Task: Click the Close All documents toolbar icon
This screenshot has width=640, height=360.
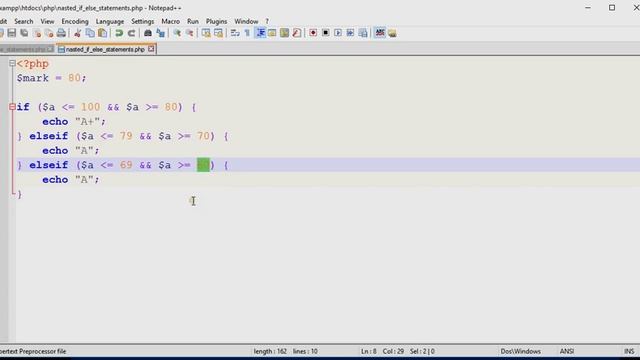Action: 49,33
